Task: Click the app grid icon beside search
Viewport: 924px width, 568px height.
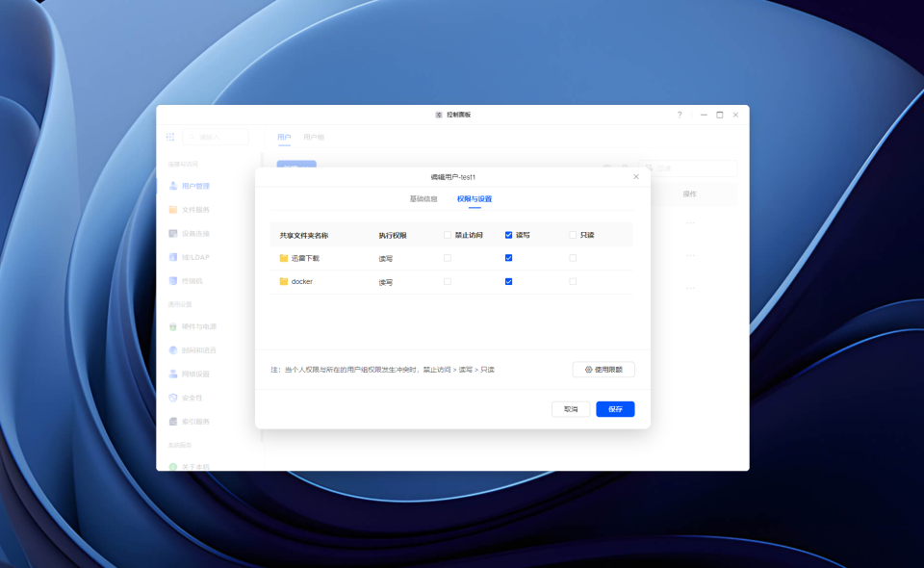Action: click(170, 138)
